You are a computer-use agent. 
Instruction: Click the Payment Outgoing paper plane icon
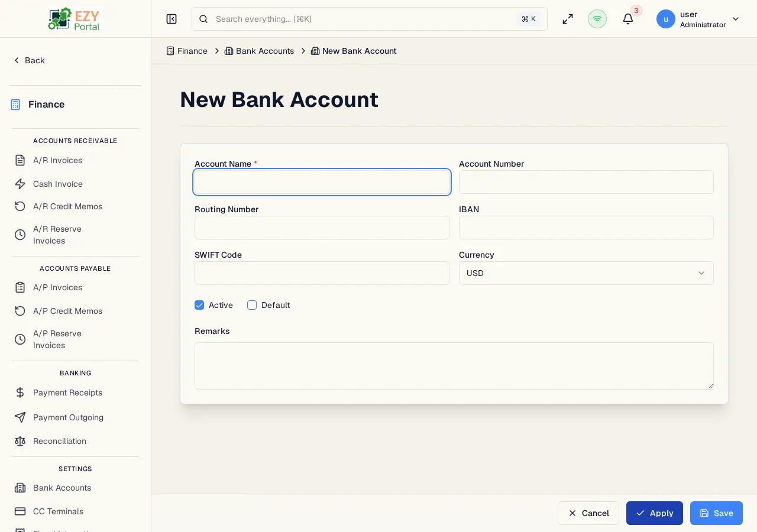pos(20,417)
